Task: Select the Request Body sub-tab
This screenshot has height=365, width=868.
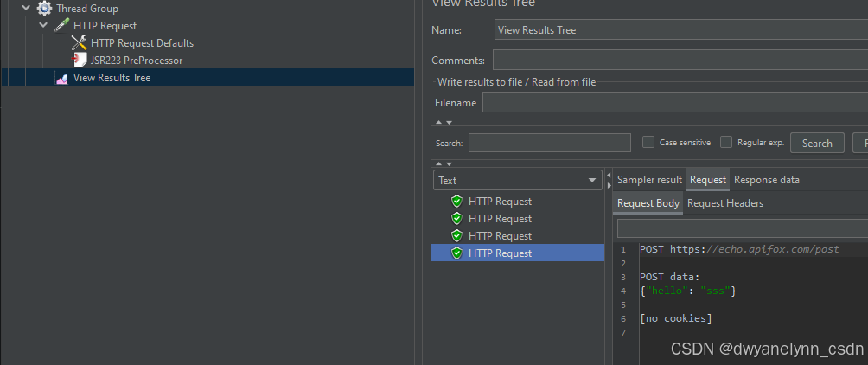Action: point(648,203)
